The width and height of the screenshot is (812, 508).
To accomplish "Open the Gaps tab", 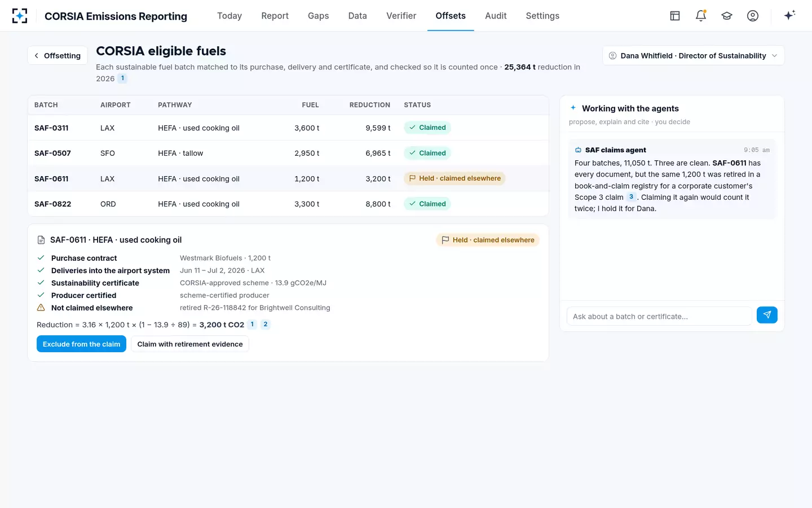I will 319,16.
